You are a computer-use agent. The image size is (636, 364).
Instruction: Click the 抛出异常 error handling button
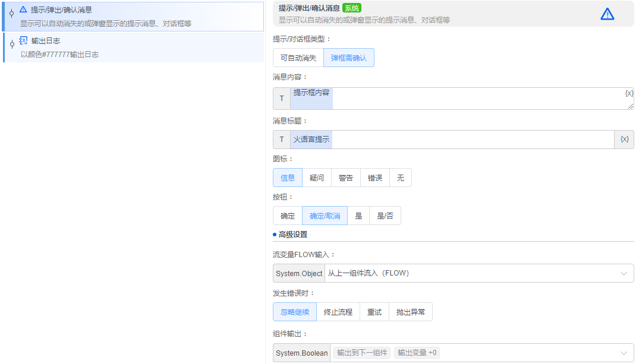(410, 311)
